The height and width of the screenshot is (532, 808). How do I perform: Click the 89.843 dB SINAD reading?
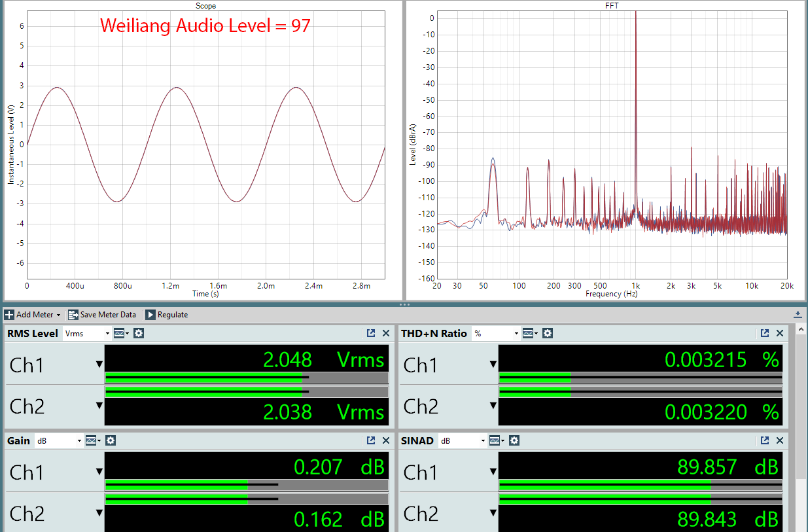coord(728,519)
